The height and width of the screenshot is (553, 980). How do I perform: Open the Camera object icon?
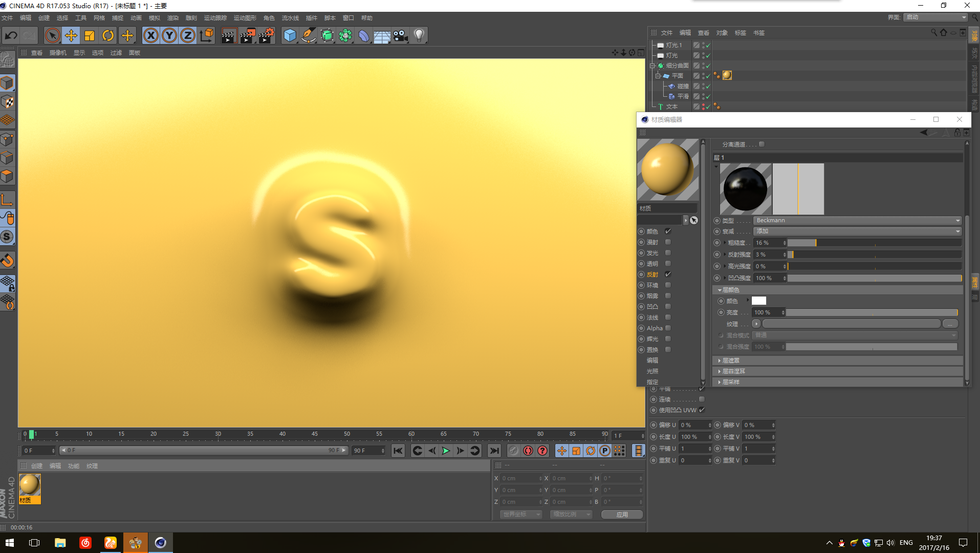pyautogui.click(x=401, y=35)
